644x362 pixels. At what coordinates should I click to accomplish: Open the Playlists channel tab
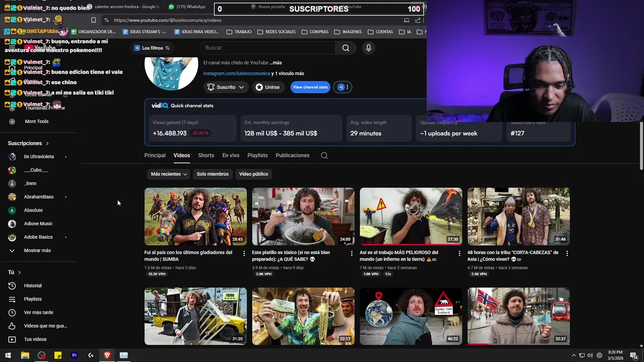(257, 155)
